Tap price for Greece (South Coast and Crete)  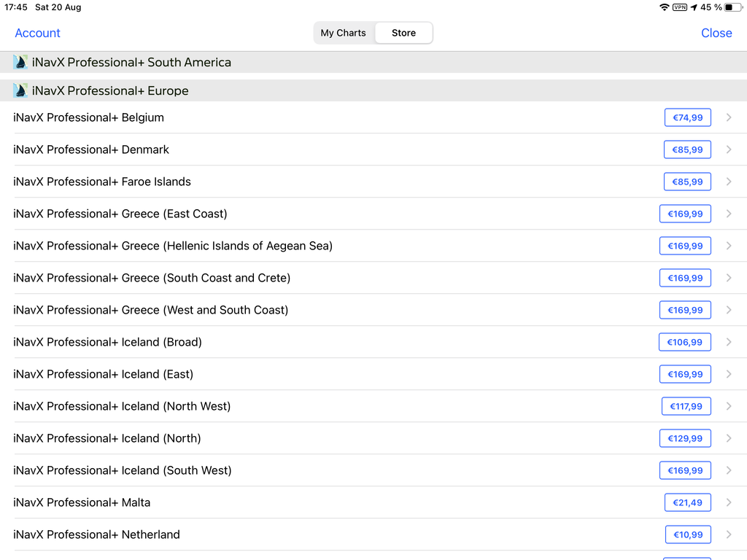(685, 278)
